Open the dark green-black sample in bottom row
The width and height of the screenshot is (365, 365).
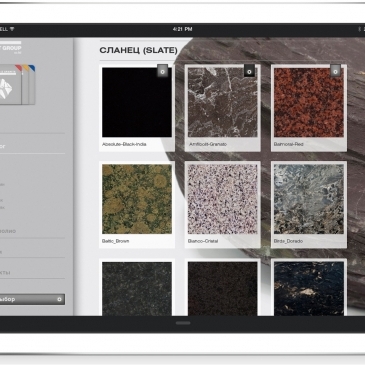(137, 289)
